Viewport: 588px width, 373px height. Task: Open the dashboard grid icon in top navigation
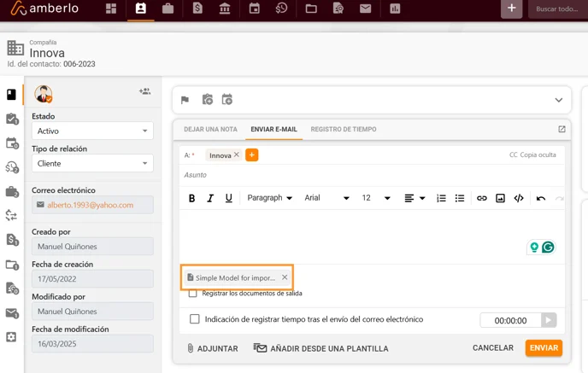click(x=111, y=9)
